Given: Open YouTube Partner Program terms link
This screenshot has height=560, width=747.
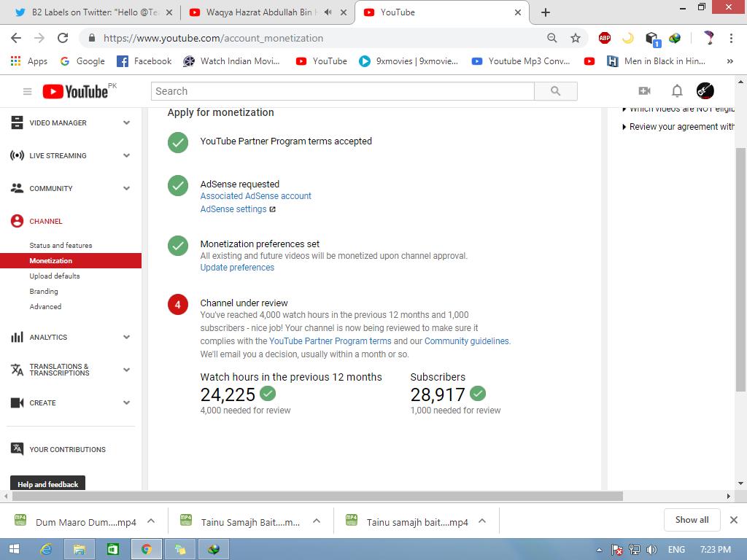Looking at the screenshot, I should [330, 341].
